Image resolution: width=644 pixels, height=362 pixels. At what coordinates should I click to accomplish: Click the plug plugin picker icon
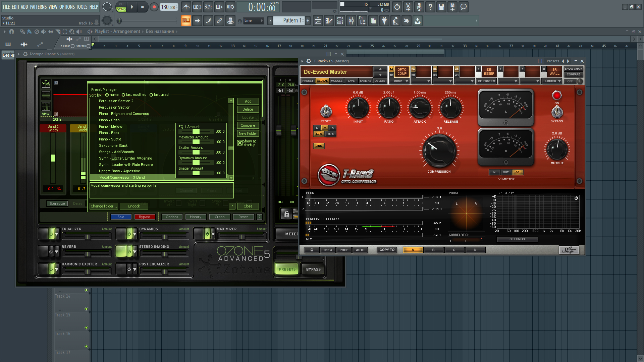[x=384, y=21]
